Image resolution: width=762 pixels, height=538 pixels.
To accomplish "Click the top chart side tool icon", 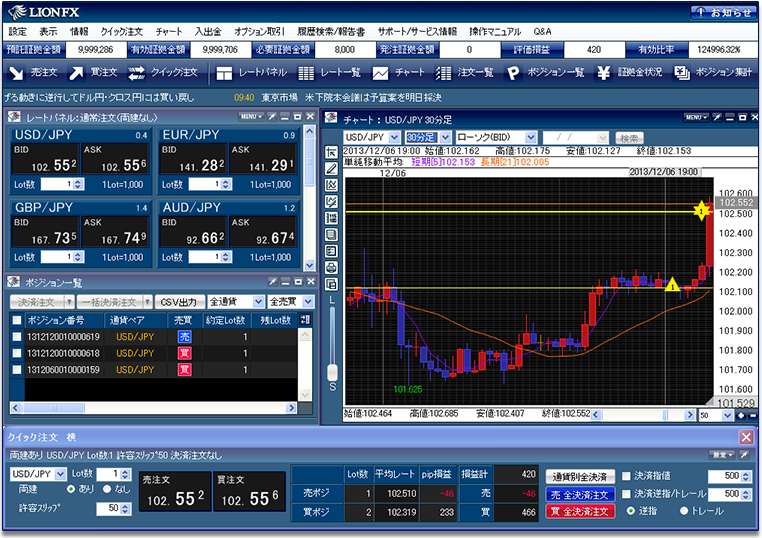I will point(331,152).
